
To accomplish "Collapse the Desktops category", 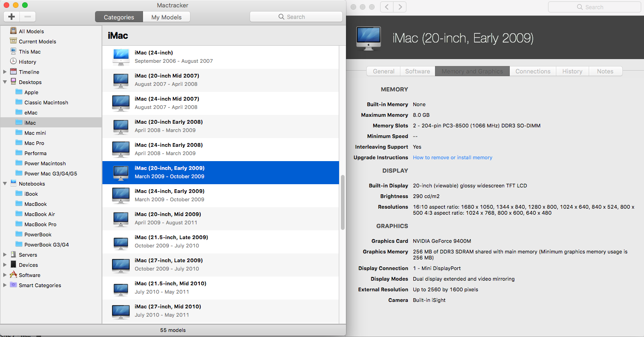I will pyautogui.click(x=5, y=82).
